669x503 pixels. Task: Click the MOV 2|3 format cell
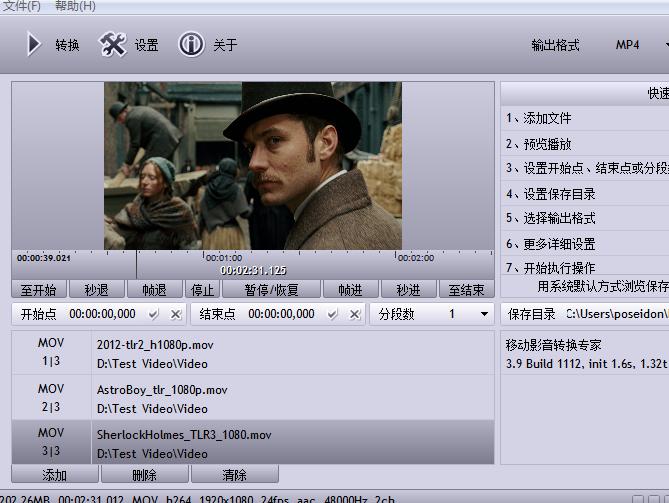[51, 398]
